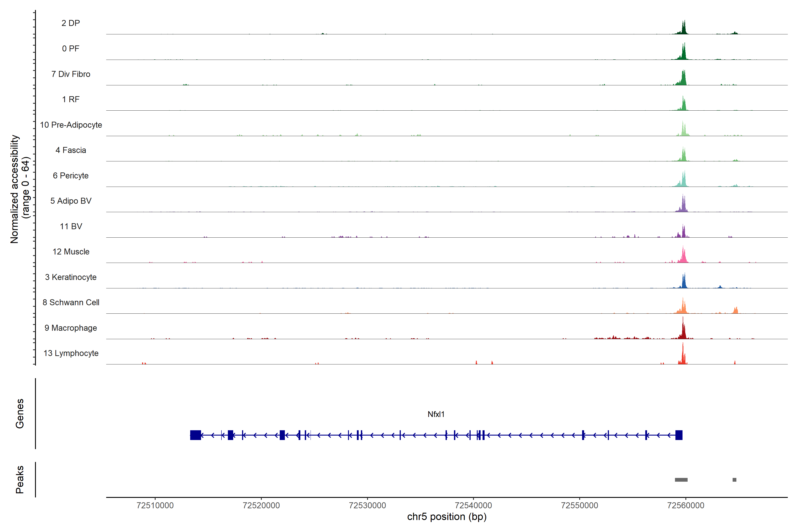798x532 pixels.
Task: Click the large gray peak bar
Action: point(681,480)
